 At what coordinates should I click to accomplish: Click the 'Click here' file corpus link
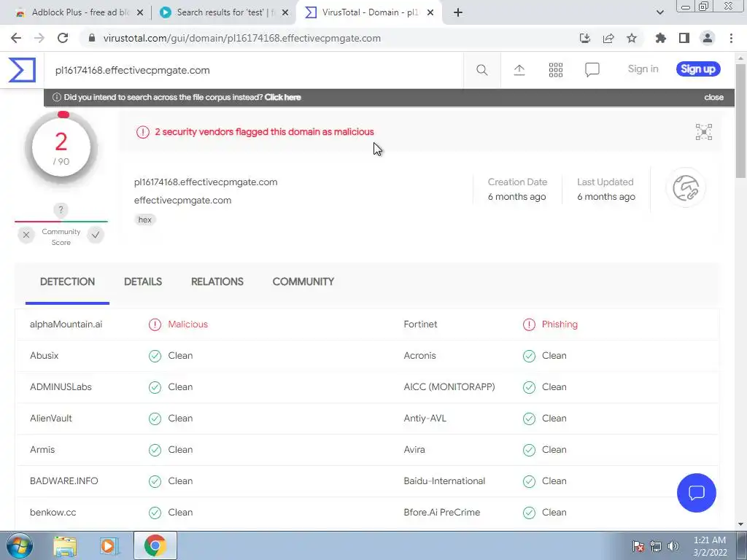[282, 97]
